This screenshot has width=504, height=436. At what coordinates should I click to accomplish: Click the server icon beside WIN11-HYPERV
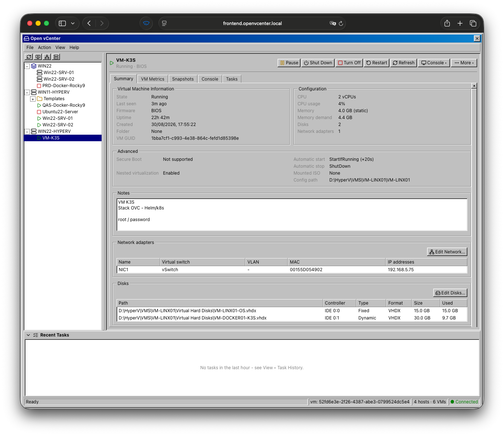(34, 92)
